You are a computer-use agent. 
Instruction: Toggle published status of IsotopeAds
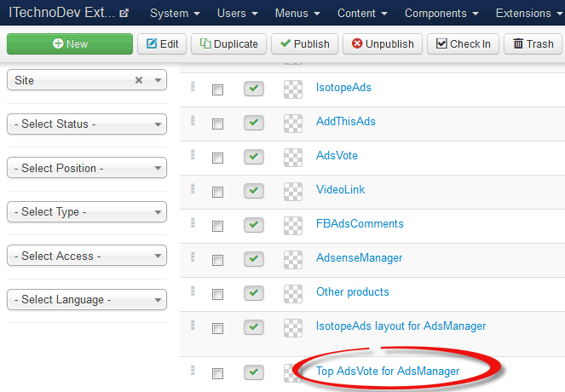[254, 89]
